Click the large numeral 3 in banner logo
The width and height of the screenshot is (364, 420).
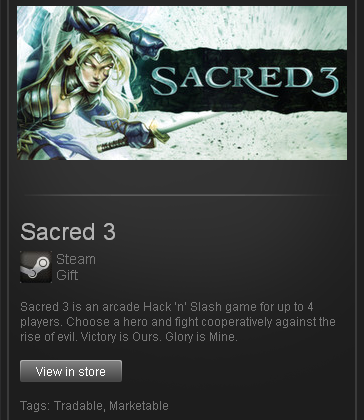[327, 82]
